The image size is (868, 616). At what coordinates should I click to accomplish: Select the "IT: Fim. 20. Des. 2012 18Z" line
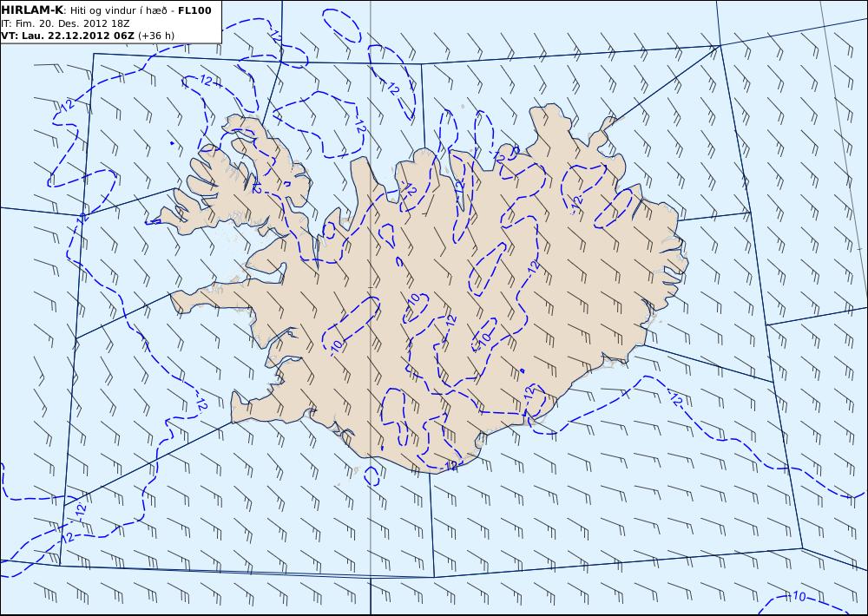65,23
